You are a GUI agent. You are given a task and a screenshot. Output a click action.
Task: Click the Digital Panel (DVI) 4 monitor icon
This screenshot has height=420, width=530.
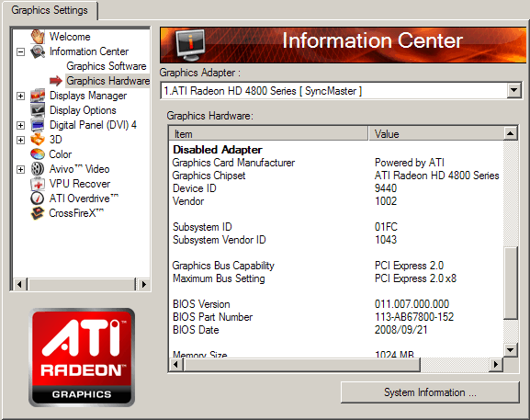38,125
